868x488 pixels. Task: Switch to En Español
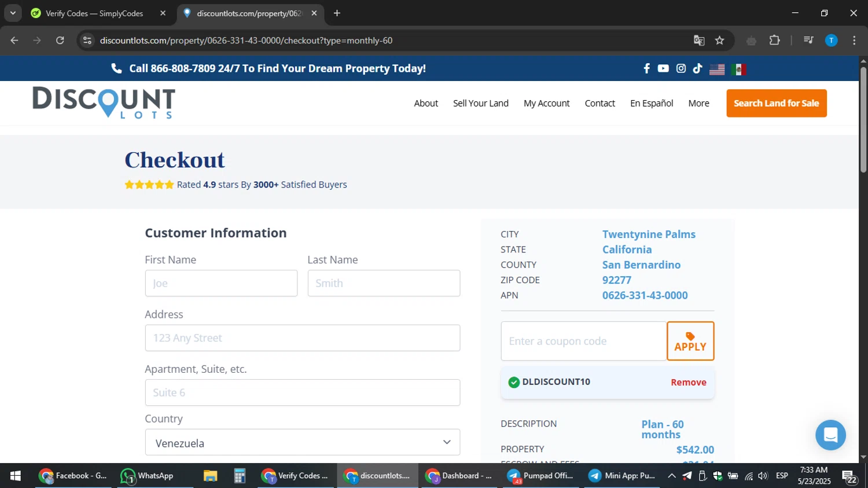[652, 103]
